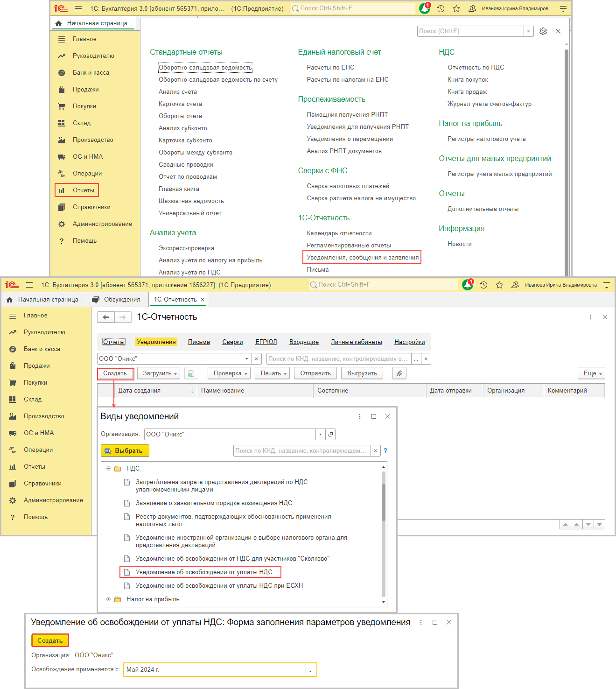Select Заявление о заявительном порядке возмещения НДС
Viewport: 616px width, 689px height.
pos(214,503)
